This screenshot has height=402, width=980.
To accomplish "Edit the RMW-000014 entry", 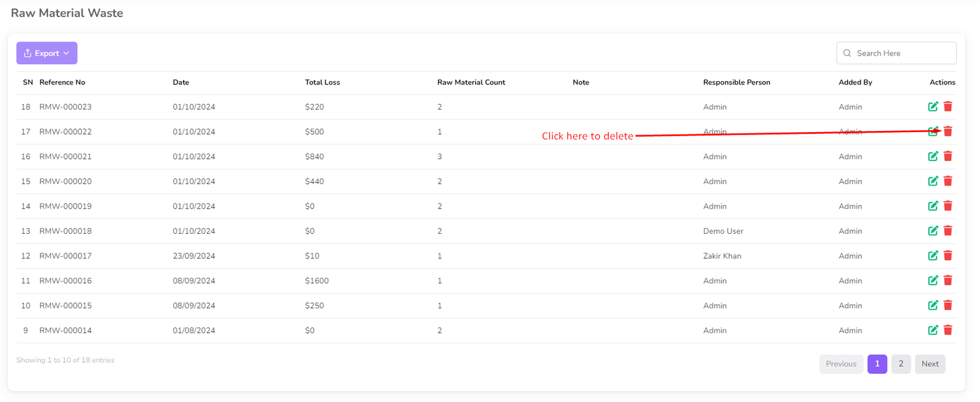I will (933, 330).
